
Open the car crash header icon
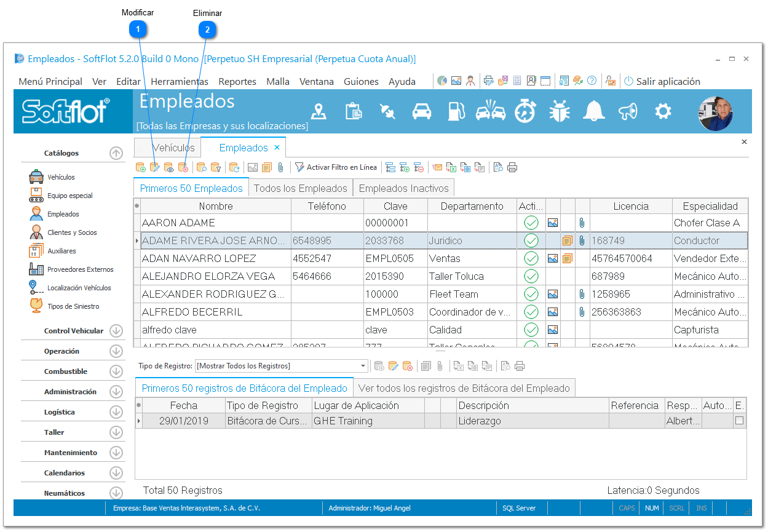click(490, 111)
